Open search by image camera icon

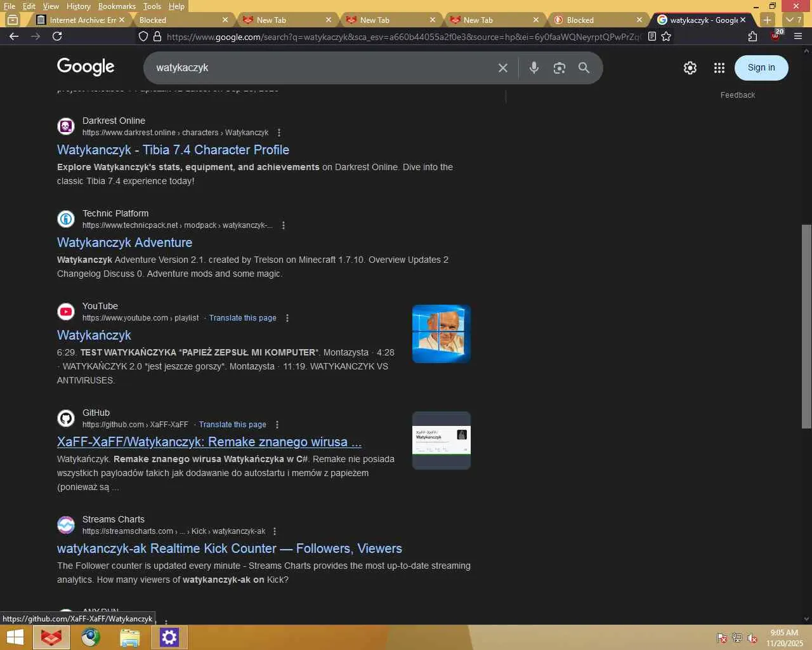point(559,68)
